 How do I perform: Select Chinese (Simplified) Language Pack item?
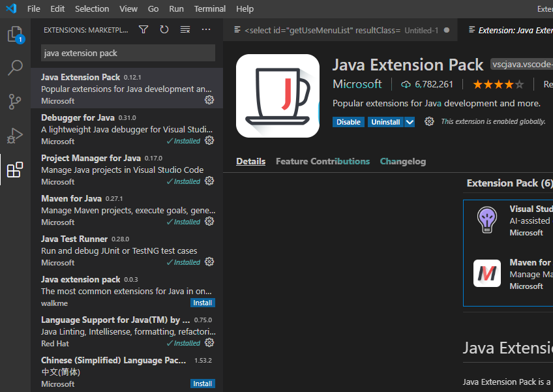(x=127, y=372)
